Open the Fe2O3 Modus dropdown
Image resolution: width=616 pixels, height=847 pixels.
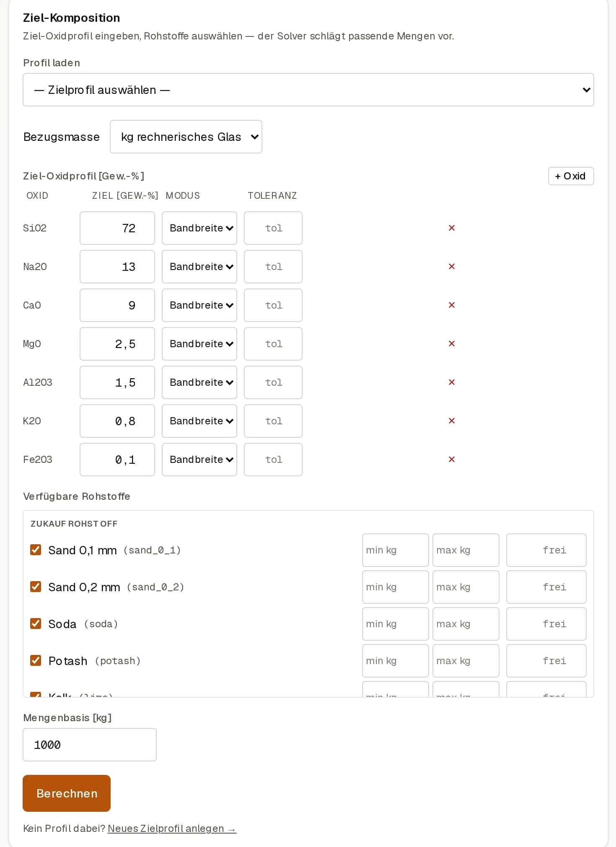tap(199, 460)
